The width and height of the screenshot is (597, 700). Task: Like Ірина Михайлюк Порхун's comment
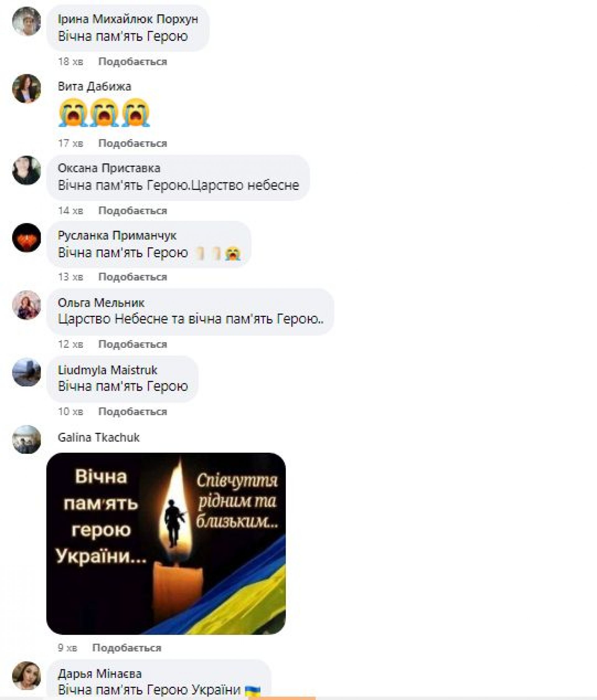point(133,62)
